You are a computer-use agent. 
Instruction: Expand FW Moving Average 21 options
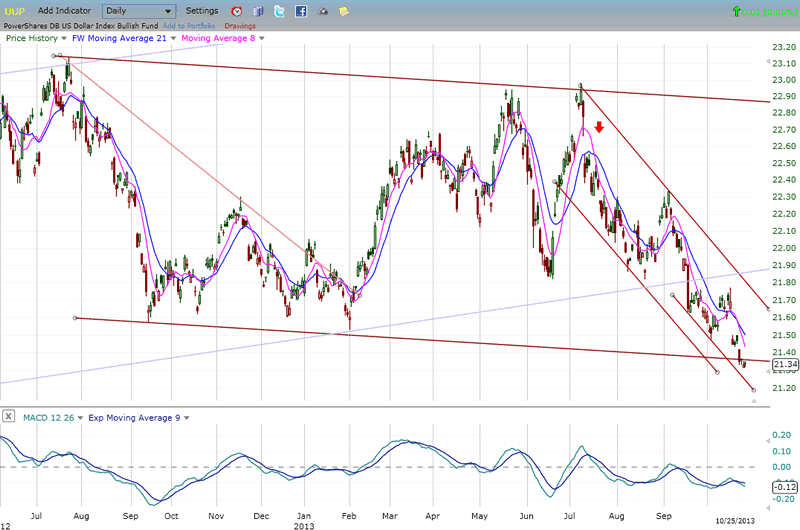[174, 38]
